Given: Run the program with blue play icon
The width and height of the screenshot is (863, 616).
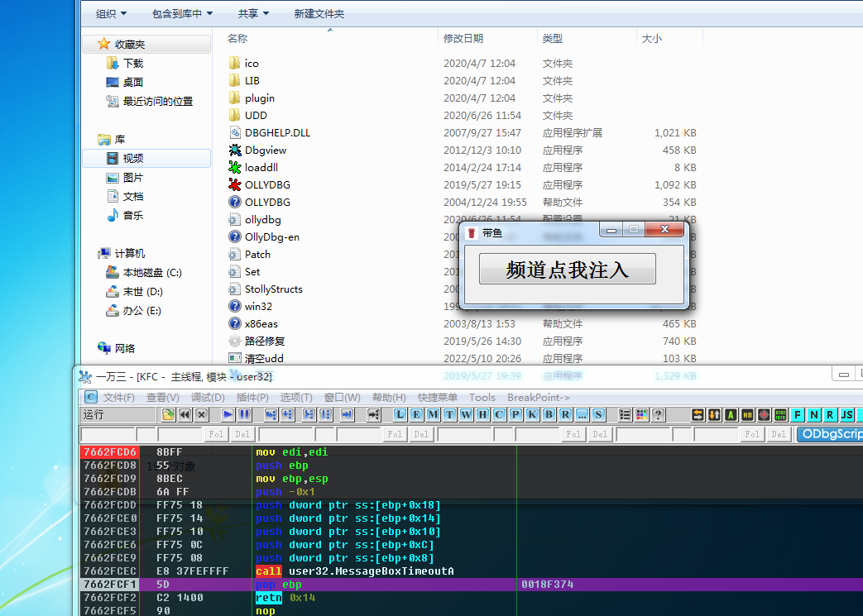Looking at the screenshot, I should pos(228,414).
